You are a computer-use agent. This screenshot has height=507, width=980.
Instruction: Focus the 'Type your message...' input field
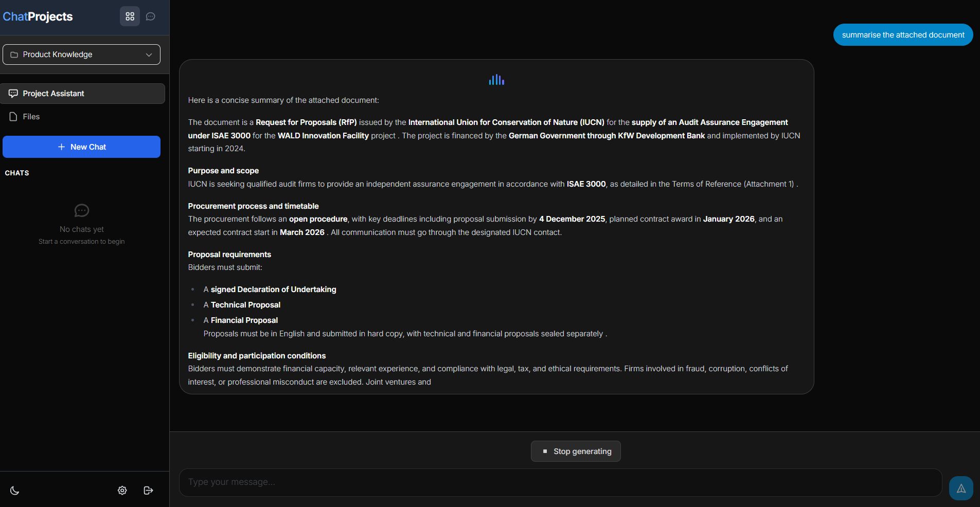(560, 482)
